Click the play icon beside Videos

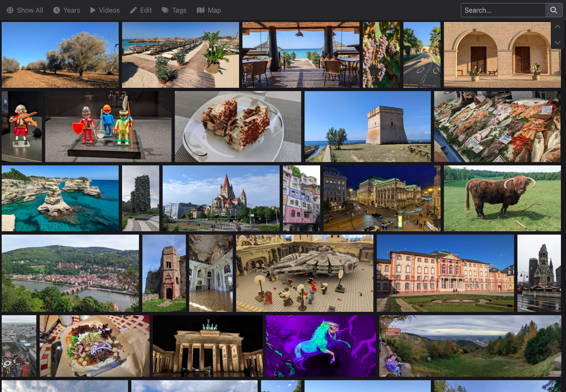[93, 10]
